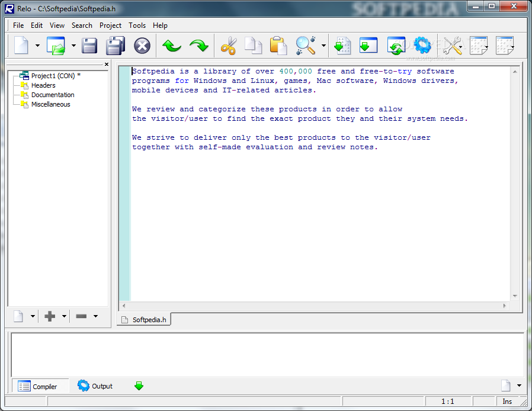The width and height of the screenshot is (532, 411).
Task: Select the Documentation folder
Action: (x=53, y=95)
